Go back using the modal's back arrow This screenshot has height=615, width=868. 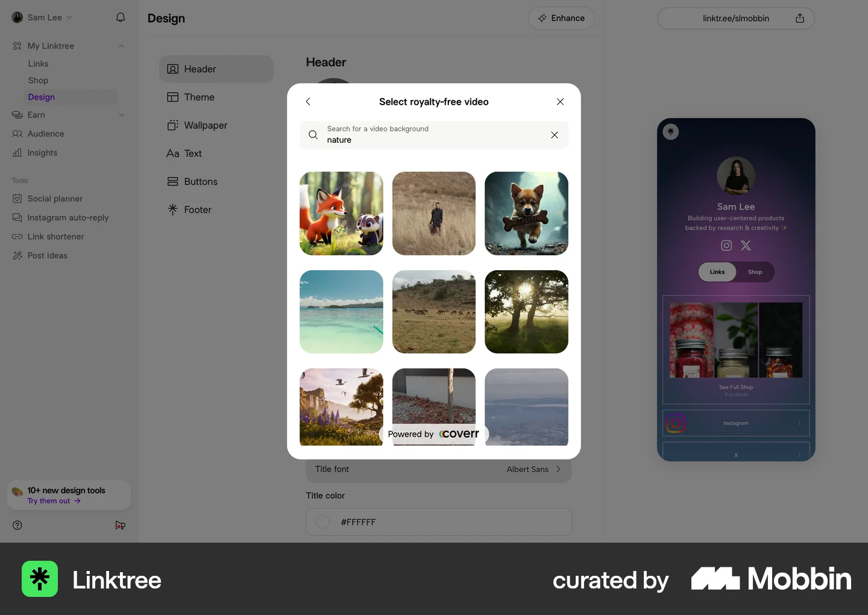308,102
